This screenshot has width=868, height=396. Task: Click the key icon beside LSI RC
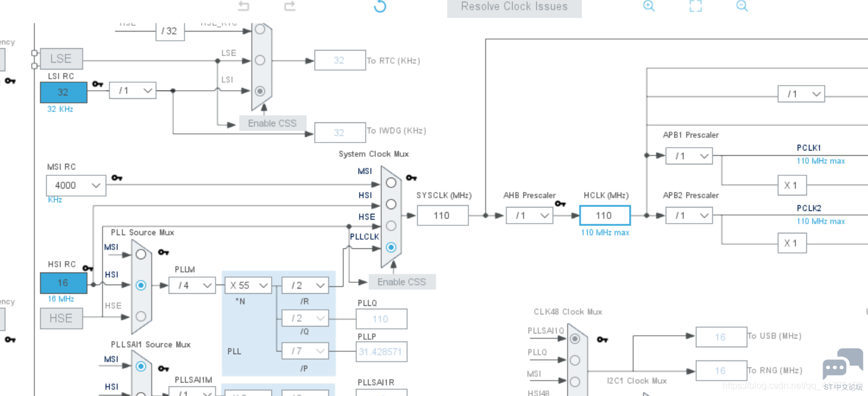(97, 84)
